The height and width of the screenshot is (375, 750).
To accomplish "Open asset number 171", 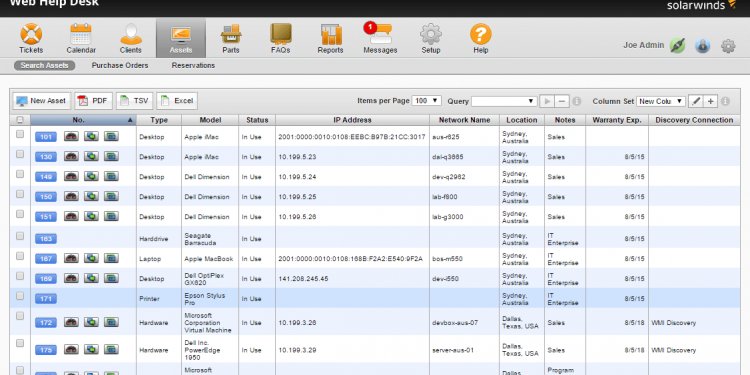I will [x=46, y=299].
